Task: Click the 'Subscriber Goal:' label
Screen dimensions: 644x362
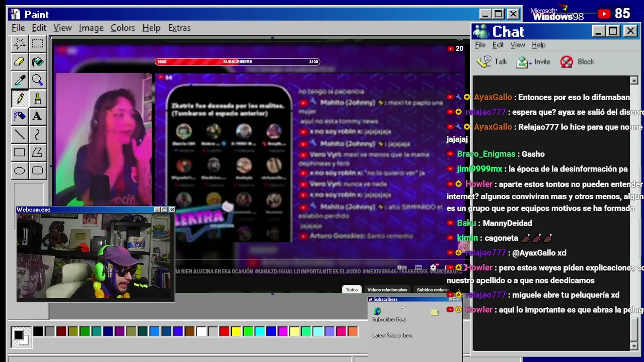Action: (x=389, y=320)
